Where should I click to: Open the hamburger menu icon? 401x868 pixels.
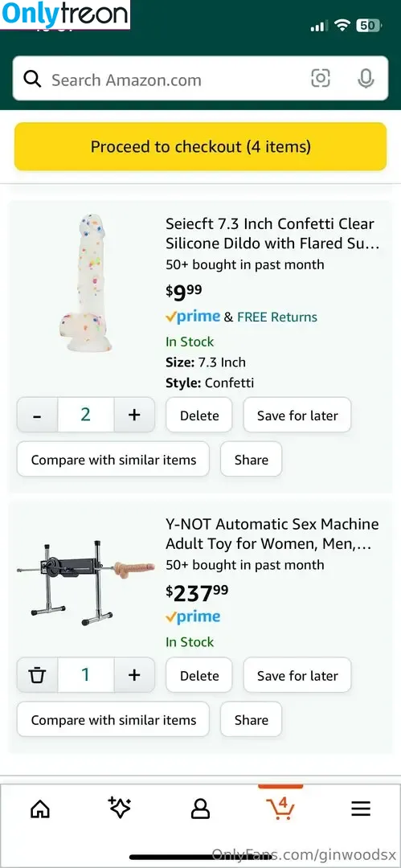361,809
